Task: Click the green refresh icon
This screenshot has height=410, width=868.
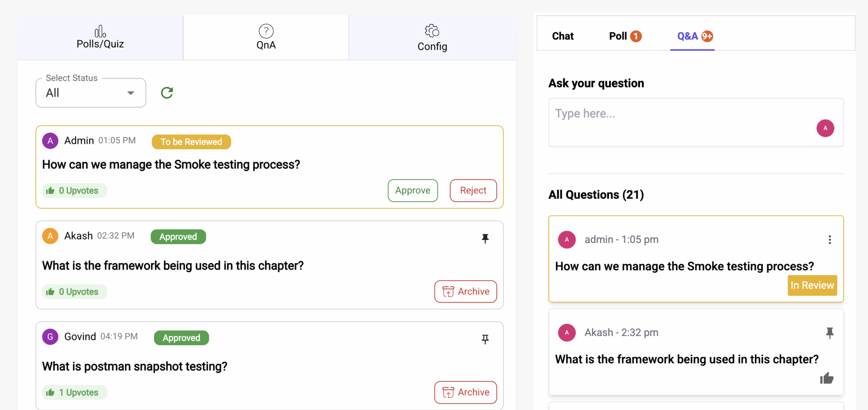Action: [x=167, y=93]
